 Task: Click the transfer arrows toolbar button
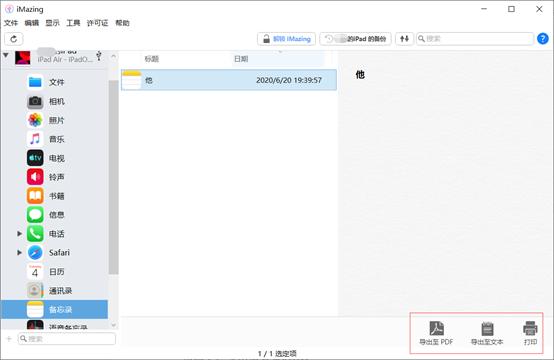click(x=404, y=39)
